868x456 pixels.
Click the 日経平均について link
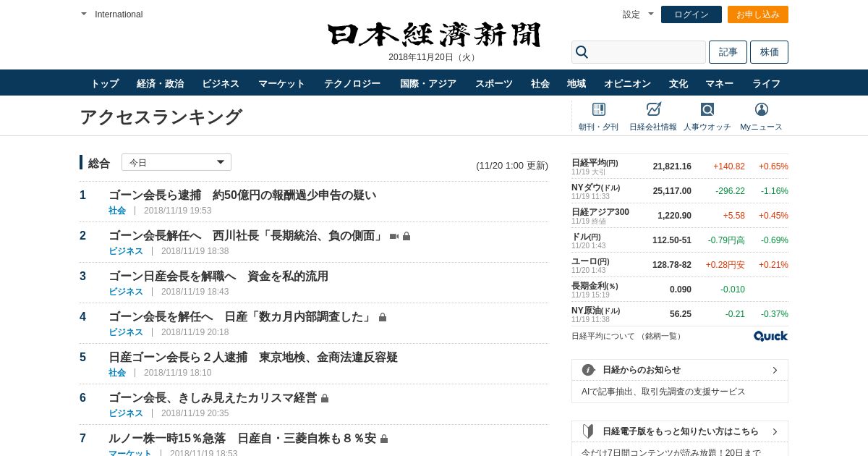pyautogui.click(x=603, y=336)
